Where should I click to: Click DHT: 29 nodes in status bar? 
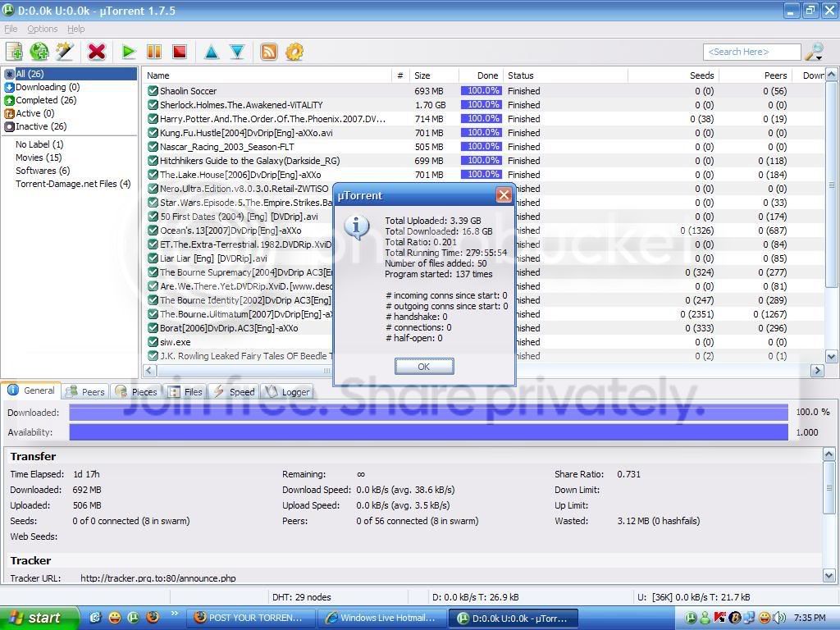(x=302, y=597)
